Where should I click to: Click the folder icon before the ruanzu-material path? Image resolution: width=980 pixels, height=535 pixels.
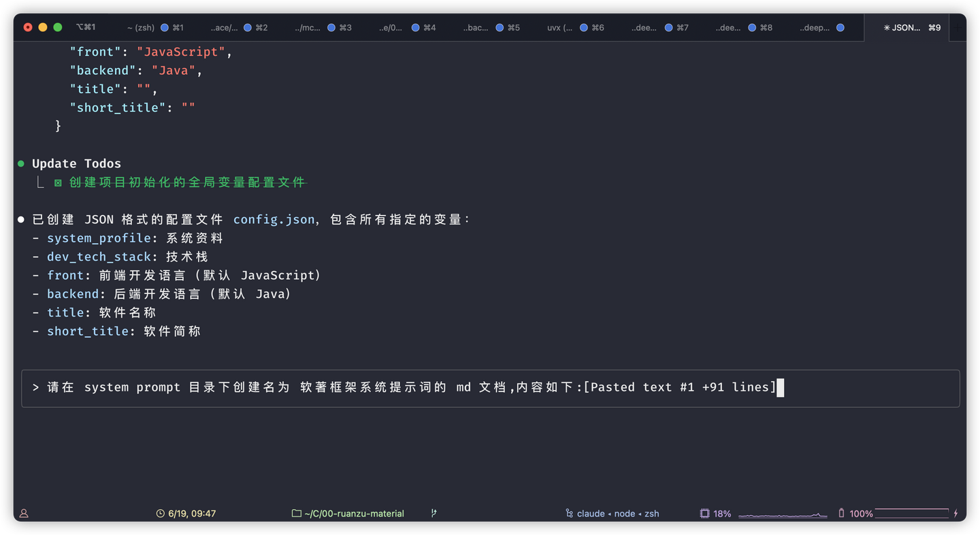pos(295,513)
